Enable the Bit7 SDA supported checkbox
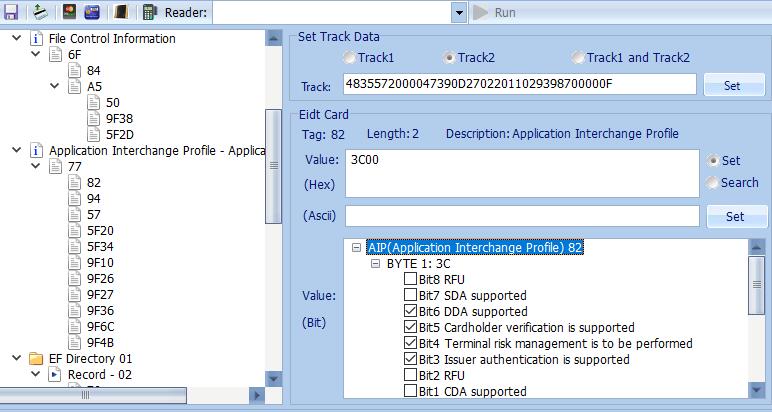 click(x=411, y=296)
